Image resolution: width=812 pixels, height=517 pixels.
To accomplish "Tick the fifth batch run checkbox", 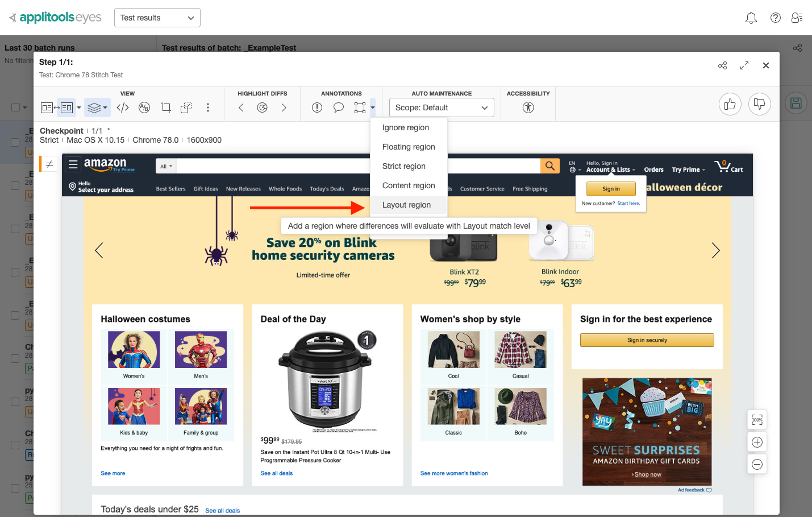I will tap(15, 315).
